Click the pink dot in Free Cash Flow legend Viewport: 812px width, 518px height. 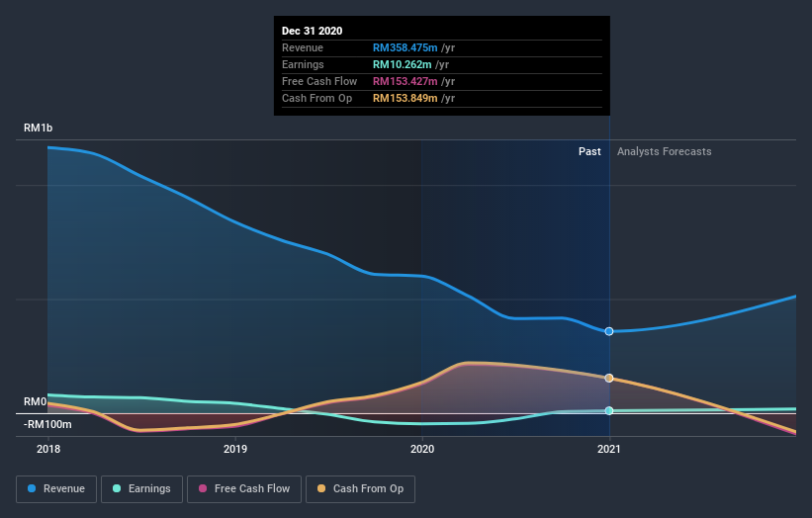[x=203, y=488]
